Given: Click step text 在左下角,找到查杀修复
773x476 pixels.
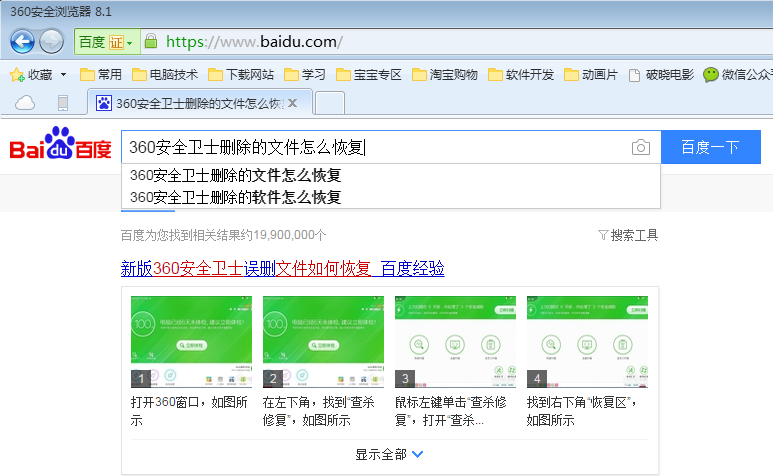Looking at the screenshot, I should tap(319, 411).
